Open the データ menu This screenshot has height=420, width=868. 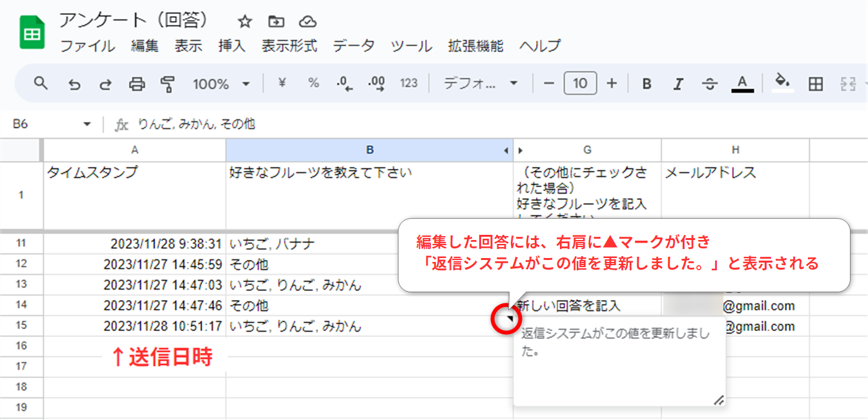pyautogui.click(x=353, y=46)
